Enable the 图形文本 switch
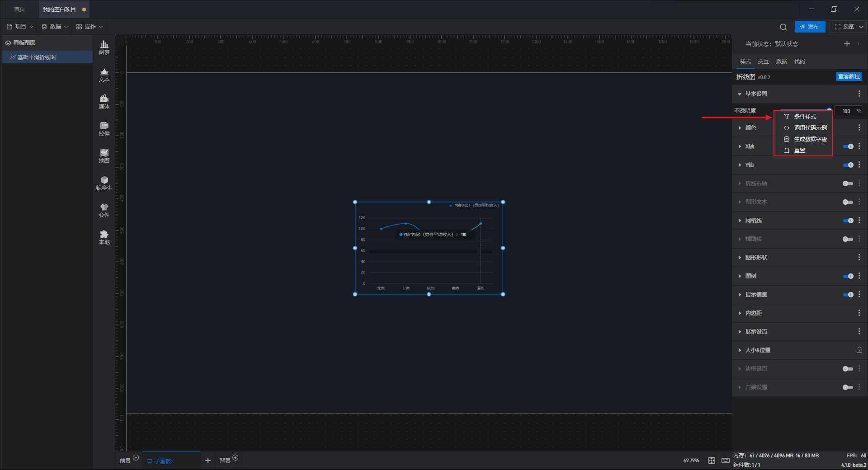The image size is (868, 470). (848, 202)
